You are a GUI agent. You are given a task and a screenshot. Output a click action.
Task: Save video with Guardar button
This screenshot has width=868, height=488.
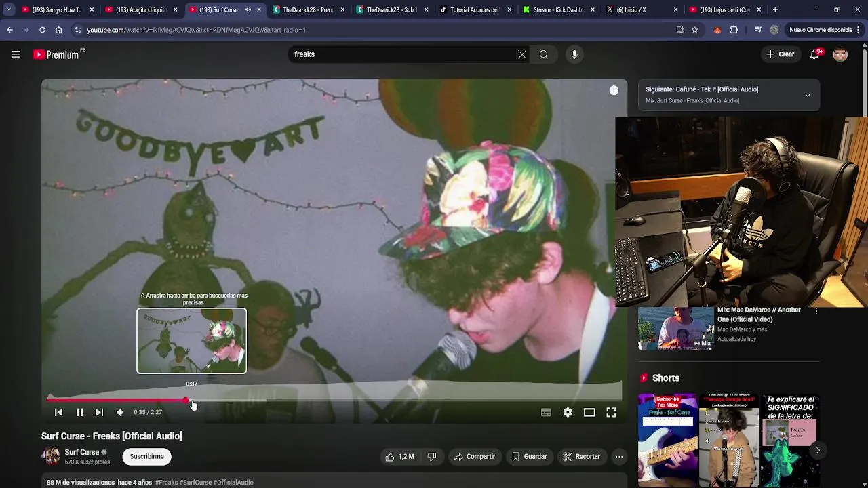[x=529, y=457]
